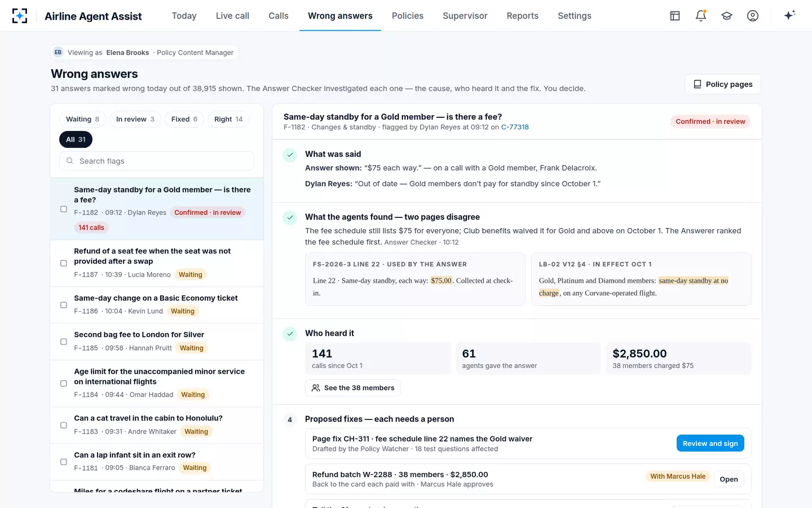Click the EB avatar badge

pyautogui.click(x=58, y=52)
